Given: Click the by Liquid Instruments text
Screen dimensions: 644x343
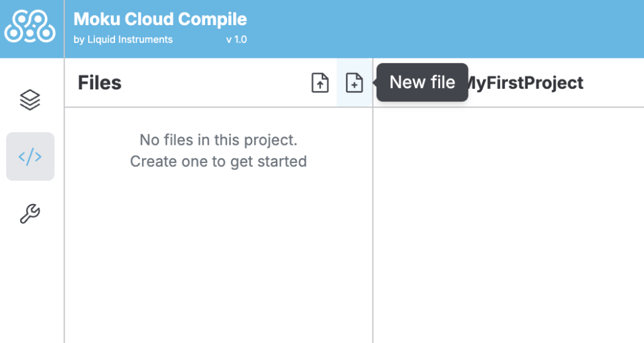Looking at the screenshot, I should pyautogui.click(x=123, y=40).
